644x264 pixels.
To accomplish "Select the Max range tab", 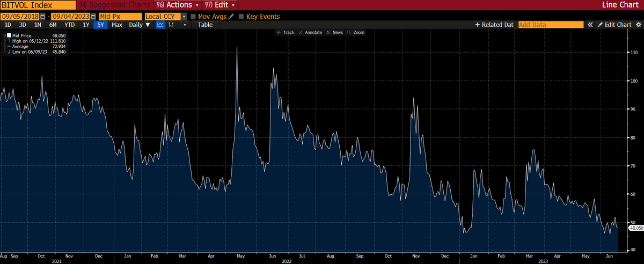I will (117, 25).
